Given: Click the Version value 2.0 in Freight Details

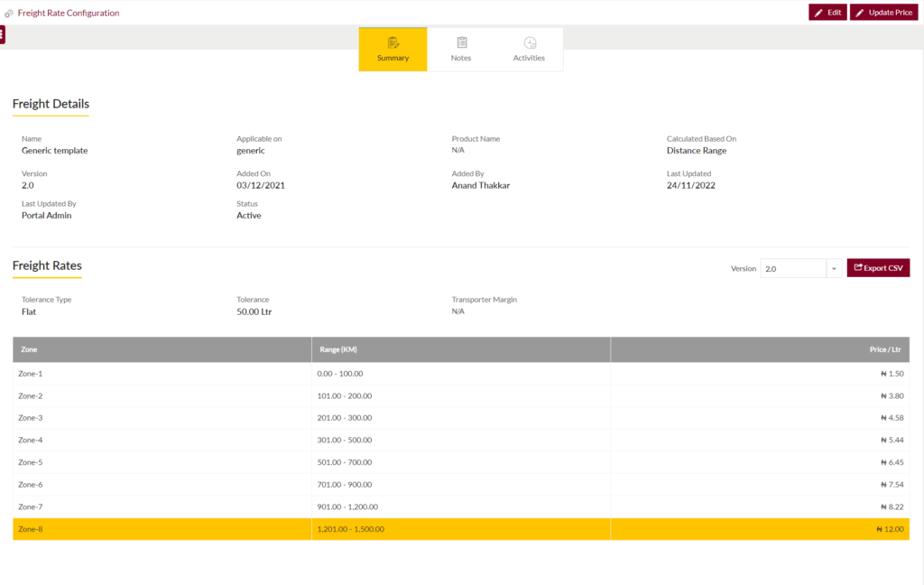Looking at the screenshot, I should click(28, 185).
